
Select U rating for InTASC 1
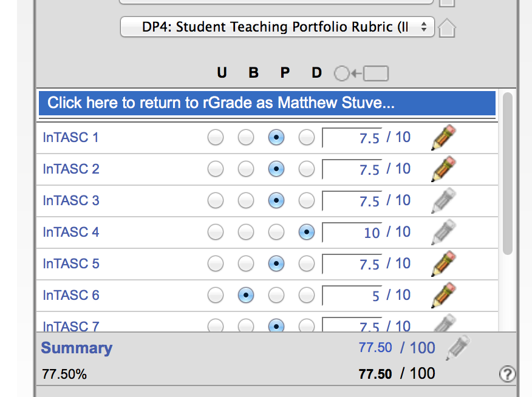point(216,138)
